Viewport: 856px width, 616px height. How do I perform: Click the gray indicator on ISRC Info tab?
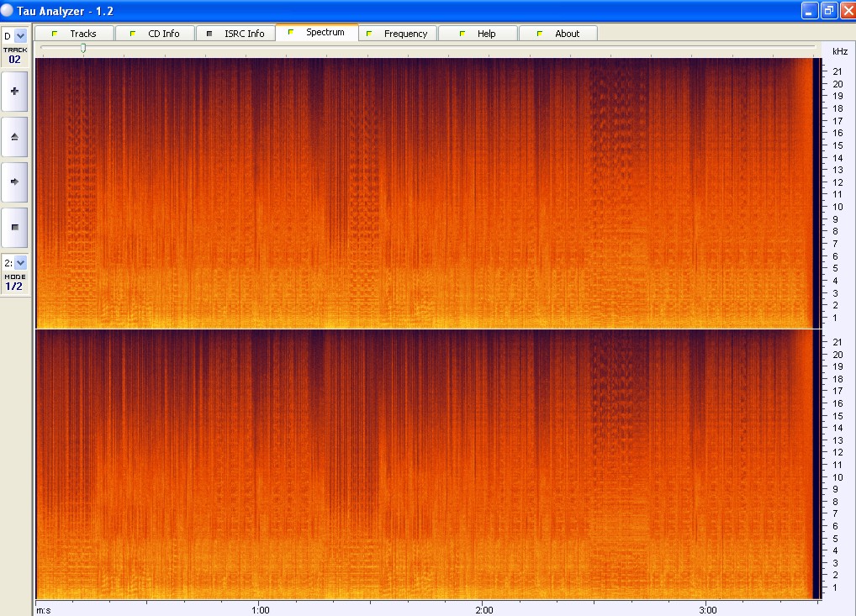(209, 34)
